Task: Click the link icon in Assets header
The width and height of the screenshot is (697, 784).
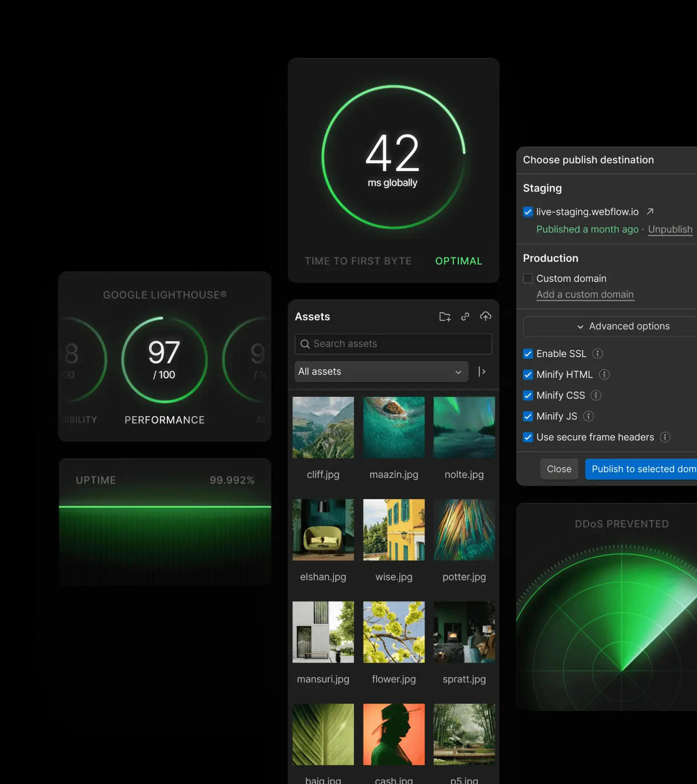Action: 465,317
